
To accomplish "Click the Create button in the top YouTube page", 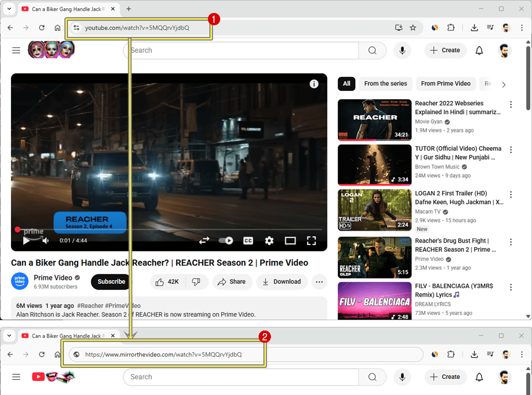I will click(x=445, y=50).
